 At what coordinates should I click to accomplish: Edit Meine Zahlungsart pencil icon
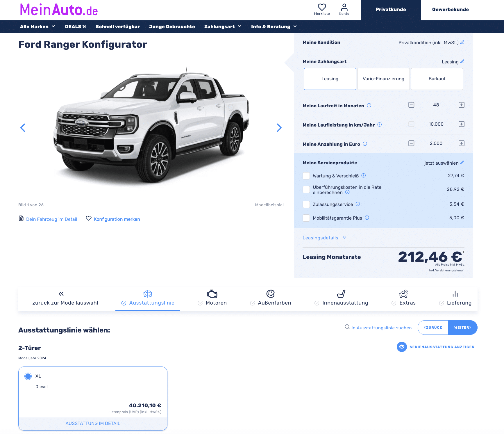point(462,61)
